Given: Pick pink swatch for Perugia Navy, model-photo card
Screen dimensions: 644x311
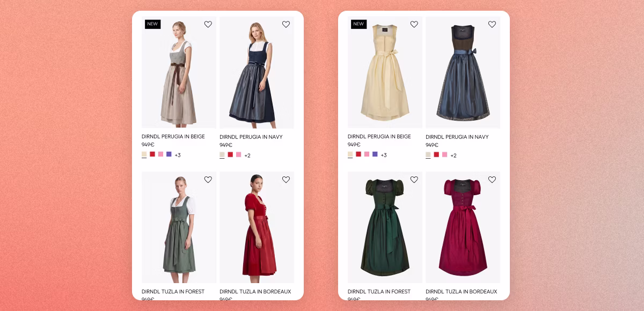Looking at the screenshot, I should pos(238,155).
